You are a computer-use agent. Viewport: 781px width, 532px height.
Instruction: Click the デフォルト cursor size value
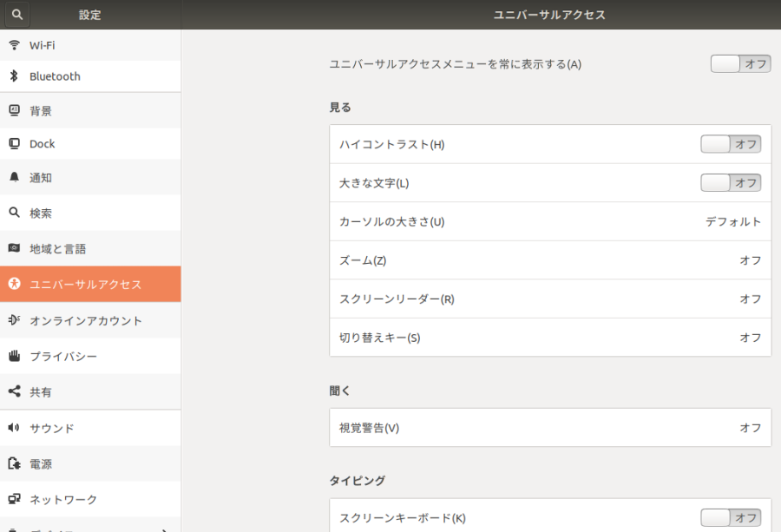733,221
